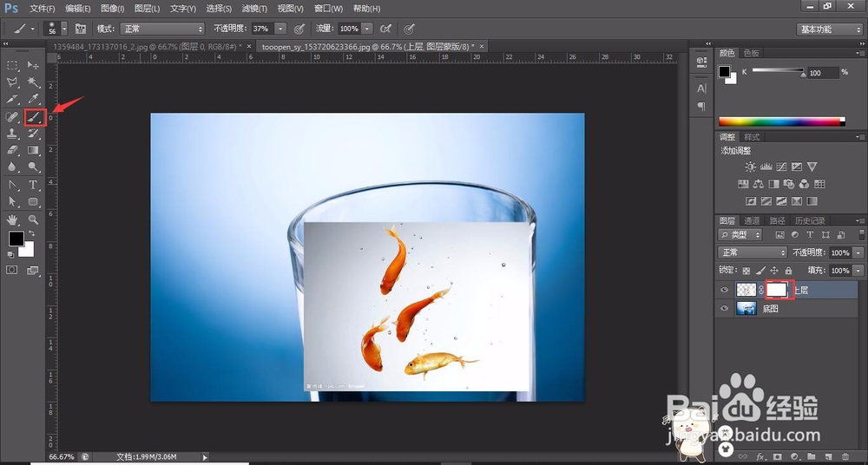868x465 pixels.
Task: Click the foreground color swatch in toolbox
Action: click(16, 239)
